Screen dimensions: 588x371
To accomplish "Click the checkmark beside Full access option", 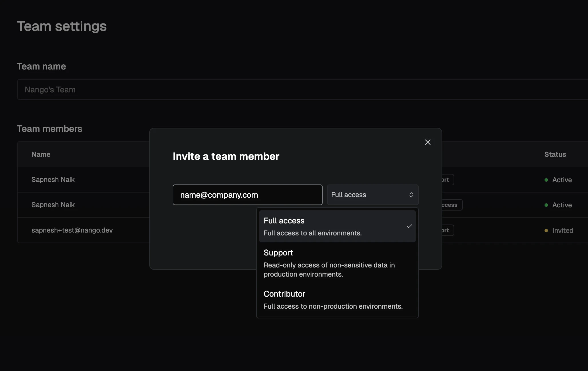I will (409, 226).
